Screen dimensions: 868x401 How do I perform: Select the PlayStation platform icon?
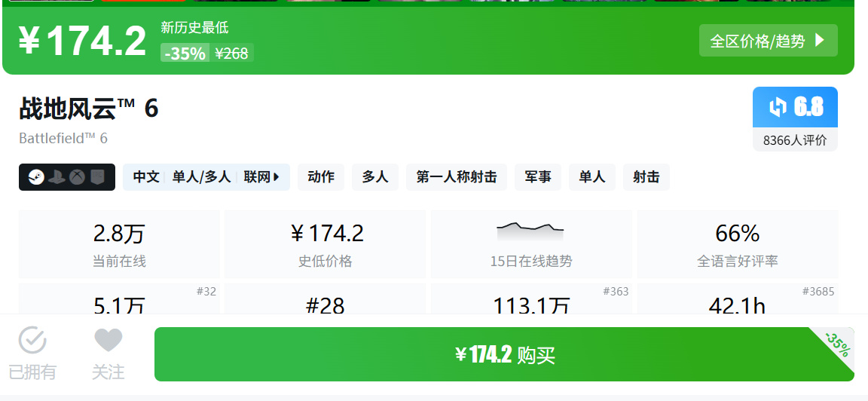(x=57, y=177)
